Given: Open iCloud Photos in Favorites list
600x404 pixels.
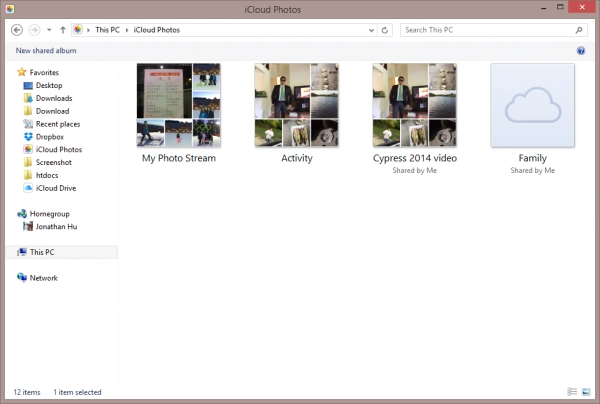Looking at the screenshot, I should [59, 150].
